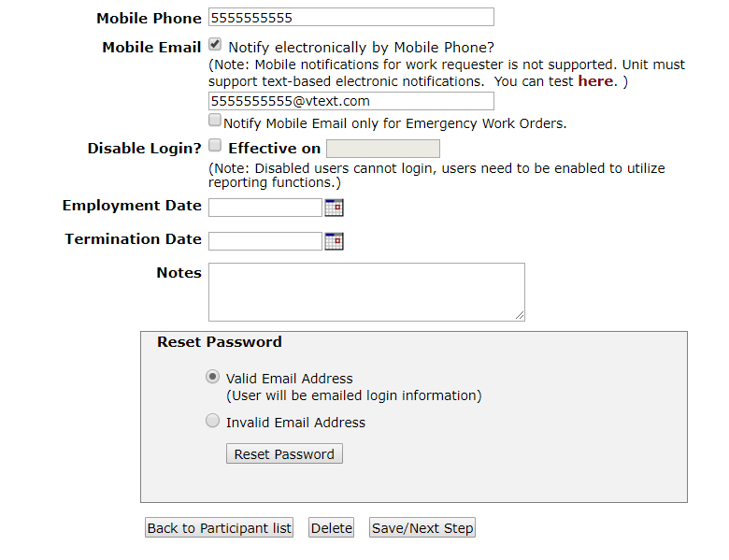Open Termination Date calendar picker icon

pos(334,241)
